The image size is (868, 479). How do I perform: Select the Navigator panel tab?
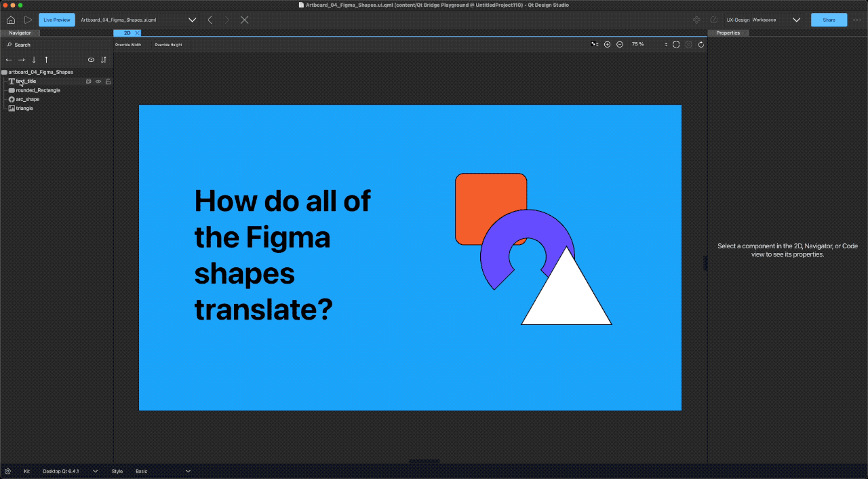coord(19,33)
